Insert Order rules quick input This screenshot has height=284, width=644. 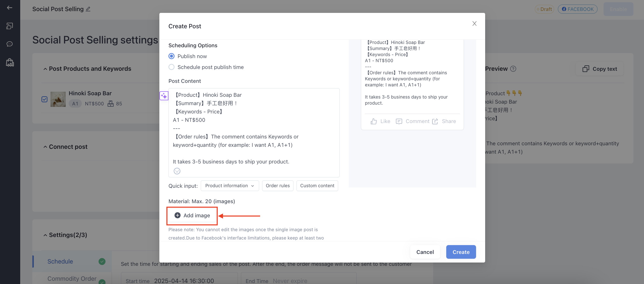(x=278, y=186)
